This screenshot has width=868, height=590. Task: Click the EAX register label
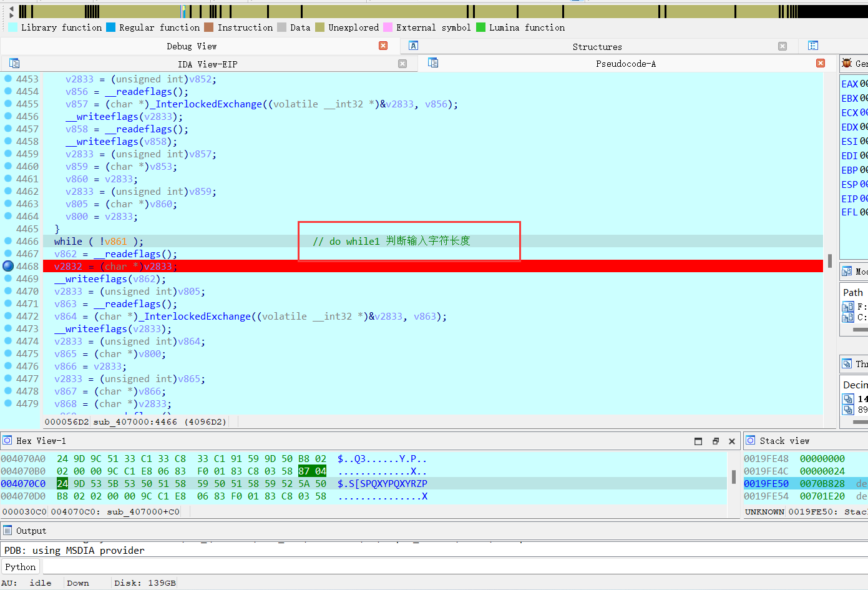[x=849, y=84]
